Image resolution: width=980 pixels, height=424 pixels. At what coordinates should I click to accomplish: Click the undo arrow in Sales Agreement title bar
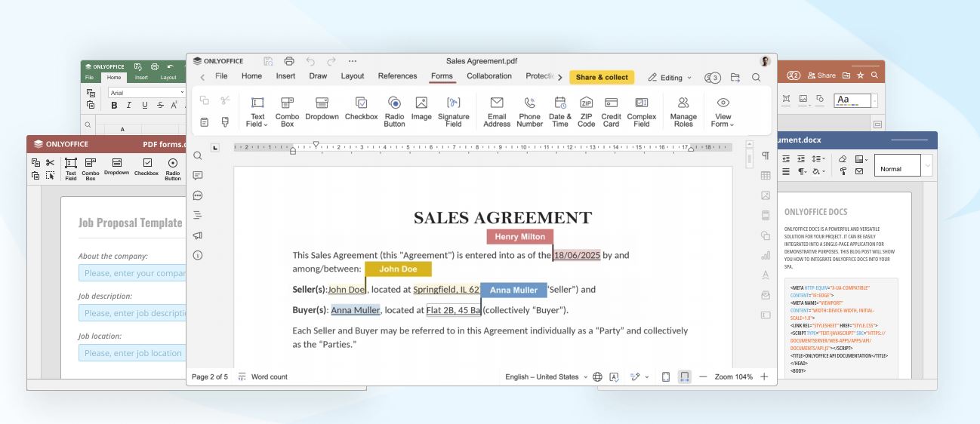(310, 61)
